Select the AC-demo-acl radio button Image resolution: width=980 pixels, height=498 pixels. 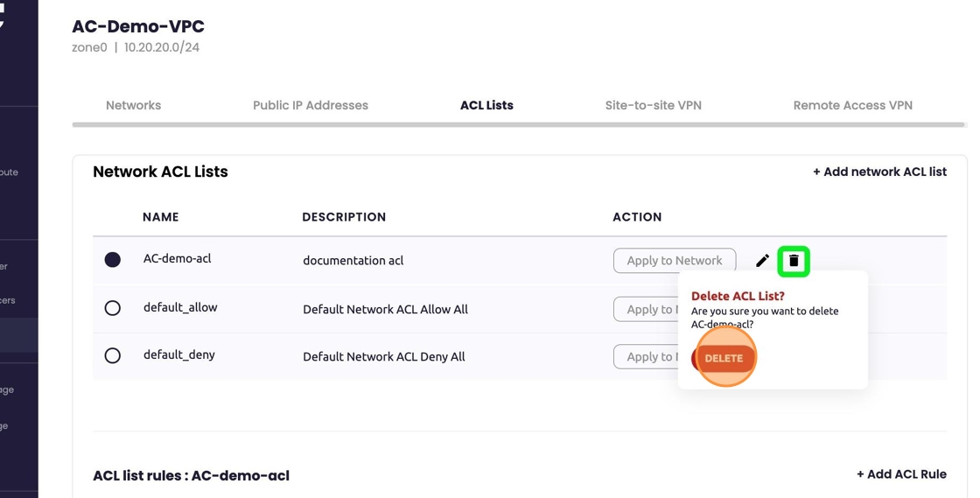[x=113, y=260]
